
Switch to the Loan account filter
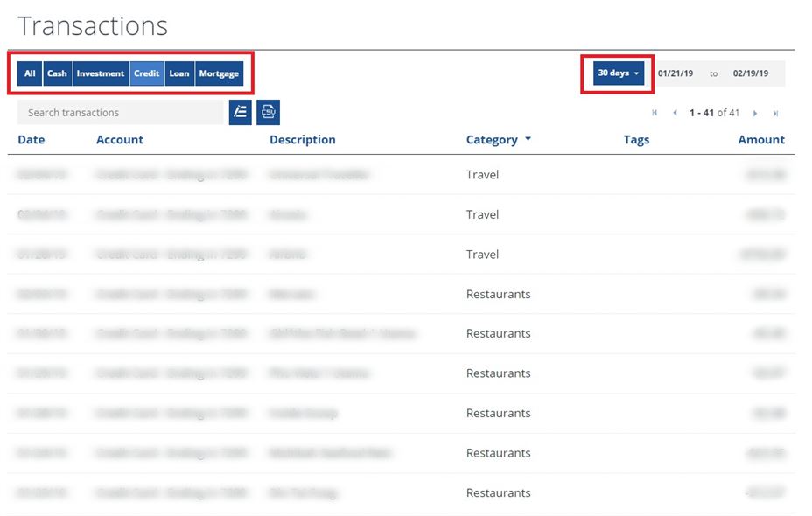click(179, 73)
